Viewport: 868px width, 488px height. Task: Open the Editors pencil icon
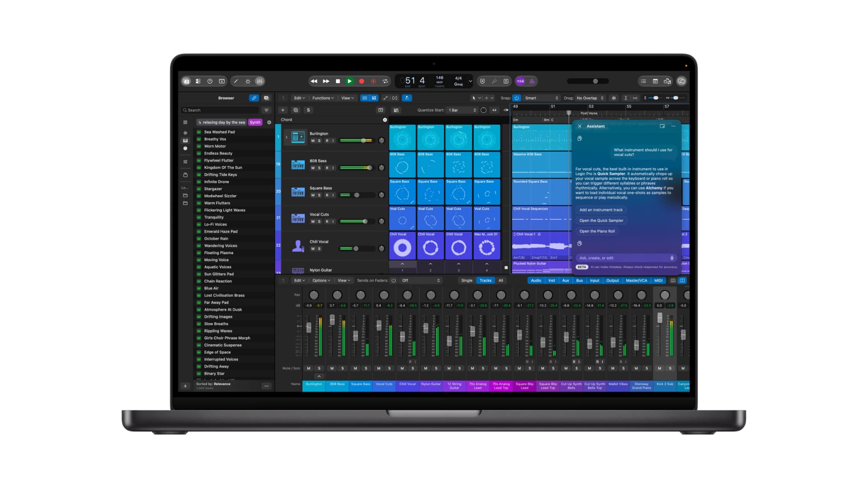point(236,81)
